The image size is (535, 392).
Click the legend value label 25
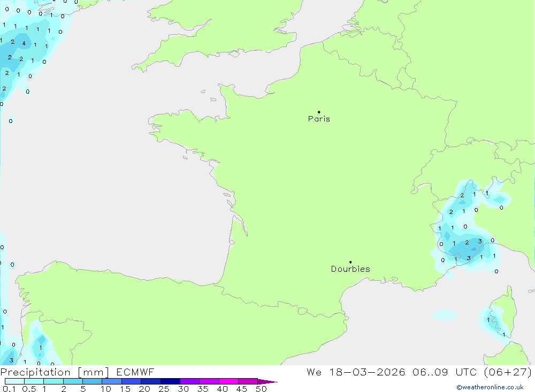pos(164,389)
